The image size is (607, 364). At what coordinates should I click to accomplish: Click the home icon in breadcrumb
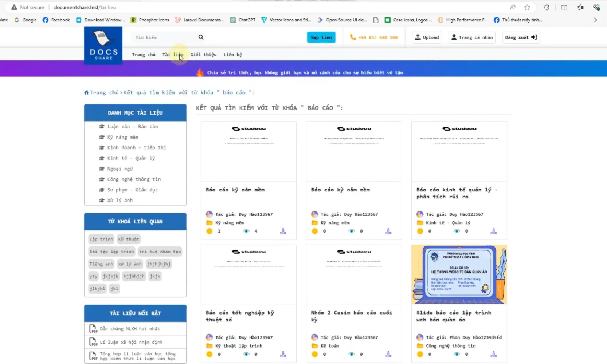(x=86, y=92)
